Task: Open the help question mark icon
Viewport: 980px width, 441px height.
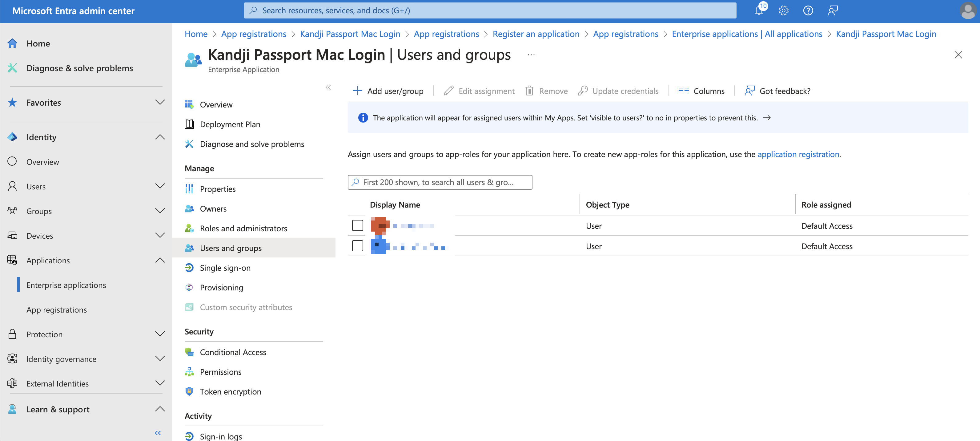Action: tap(808, 11)
